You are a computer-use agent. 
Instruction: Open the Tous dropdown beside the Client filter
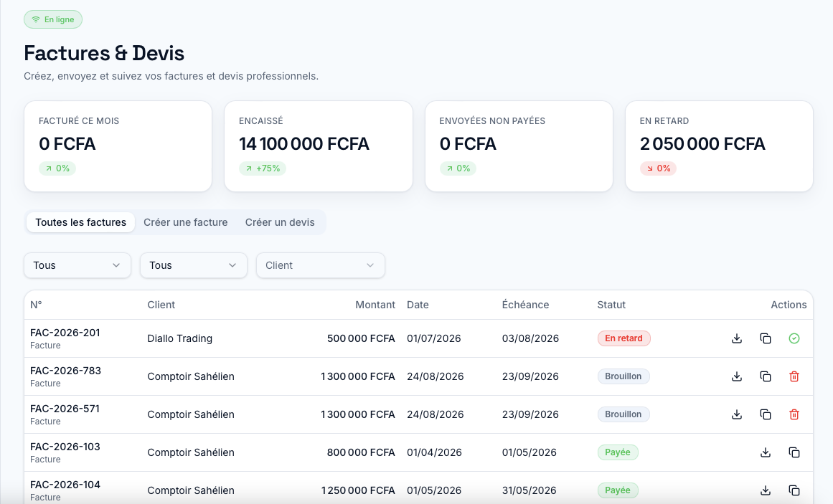pyautogui.click(x=194, y=265)
